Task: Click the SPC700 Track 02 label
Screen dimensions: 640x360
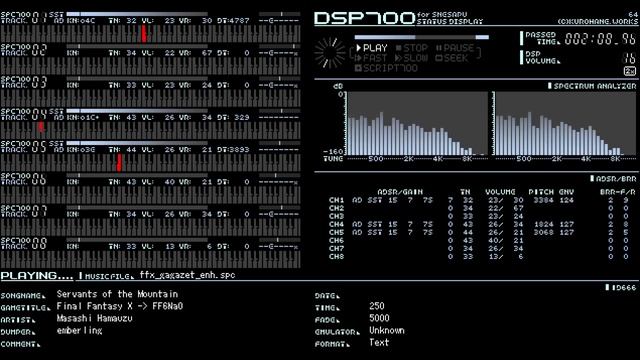Action: click(x=24, y=50)
